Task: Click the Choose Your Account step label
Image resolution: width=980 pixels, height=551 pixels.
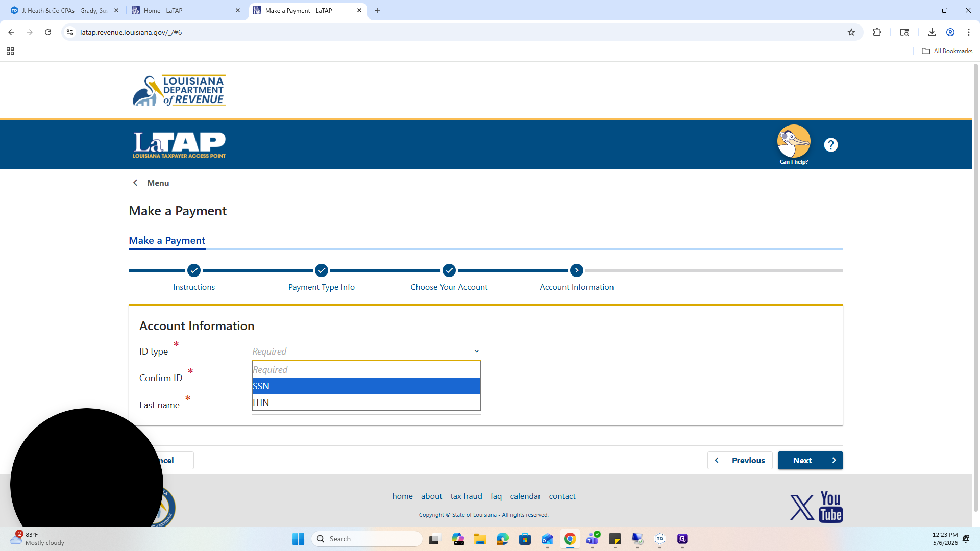Action: coord(449,287)
